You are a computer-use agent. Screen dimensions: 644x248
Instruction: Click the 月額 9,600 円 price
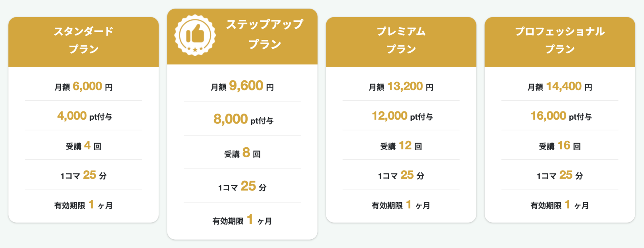tap(242, 86)
